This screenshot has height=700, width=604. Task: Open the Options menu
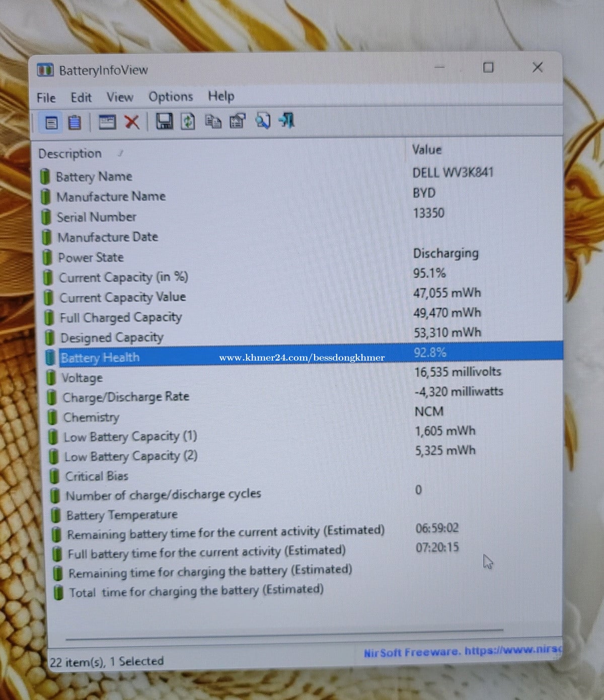(x=171, y=97)
